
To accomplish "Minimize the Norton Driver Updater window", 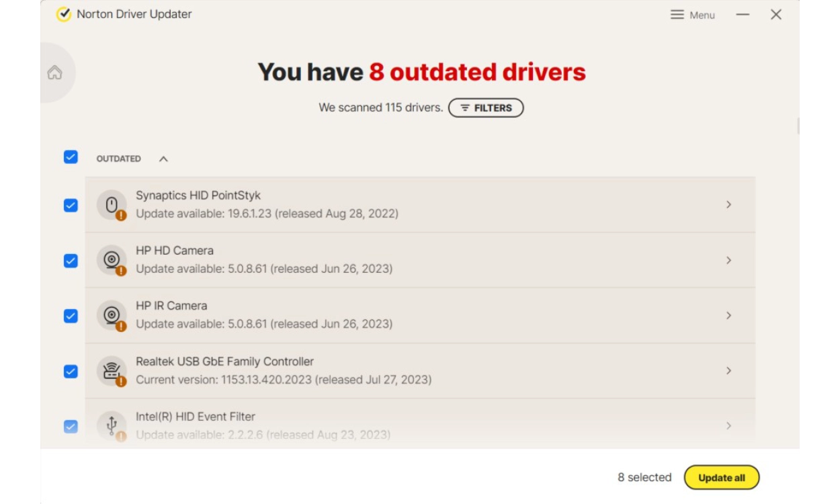I will click(x=743, y=15).
